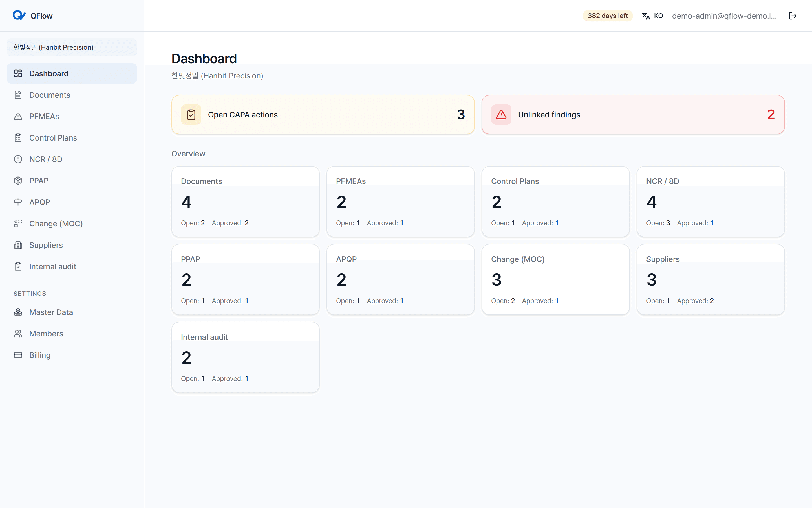Go to Suppliers in the sidebar
The image size is (812, 508).
72,245
